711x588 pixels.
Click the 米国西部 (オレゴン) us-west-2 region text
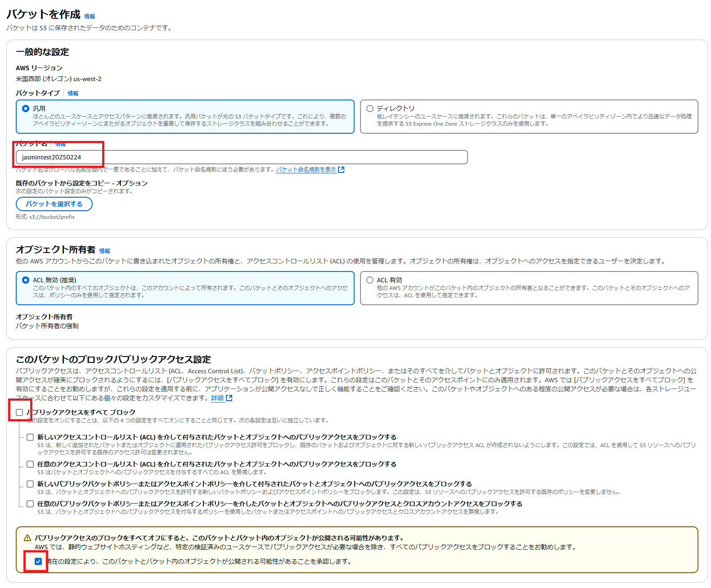58,79
